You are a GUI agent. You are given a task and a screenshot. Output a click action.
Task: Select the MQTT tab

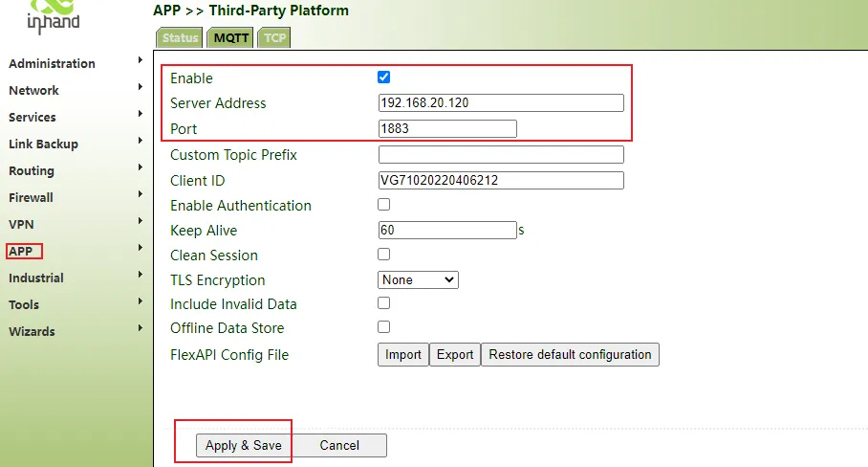[x=230, y=37]
